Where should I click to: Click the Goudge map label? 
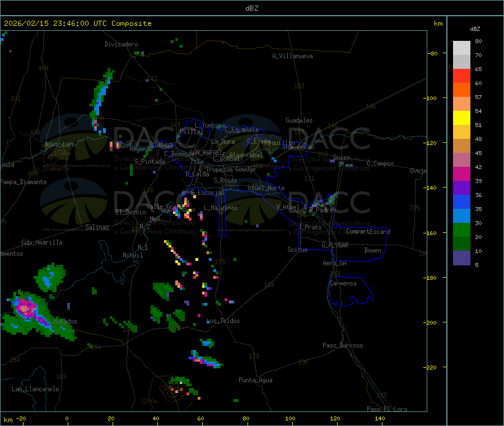coord(245,169)
